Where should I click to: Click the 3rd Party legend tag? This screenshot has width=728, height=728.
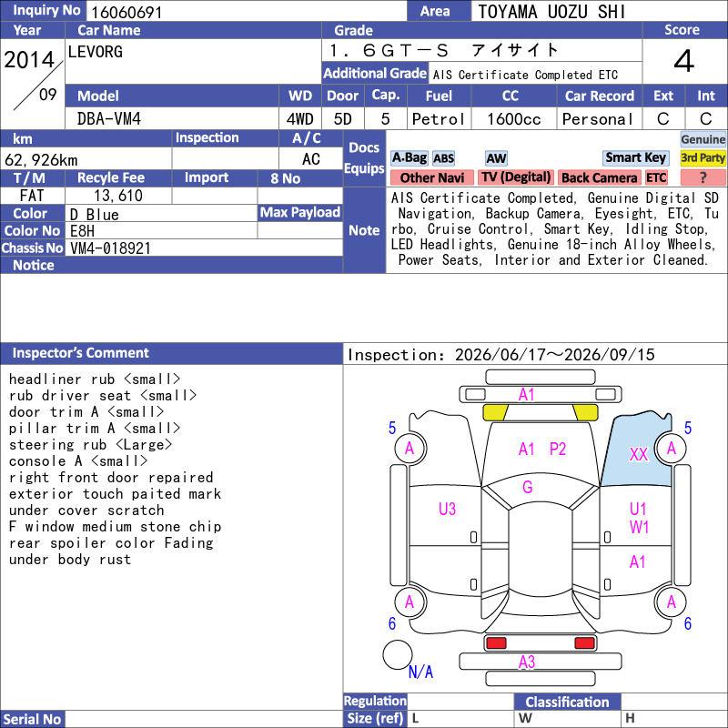703,157
